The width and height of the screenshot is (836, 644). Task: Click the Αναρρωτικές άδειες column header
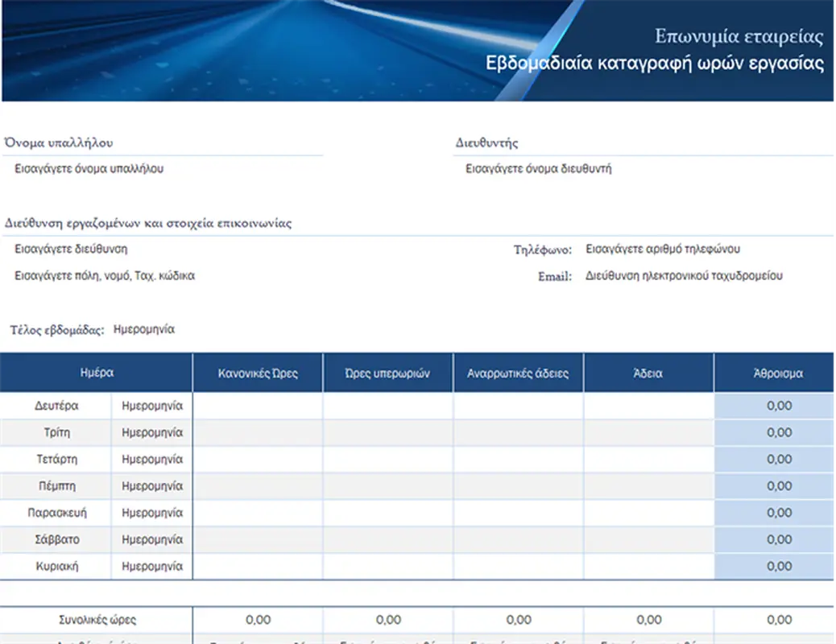[518, 374]
